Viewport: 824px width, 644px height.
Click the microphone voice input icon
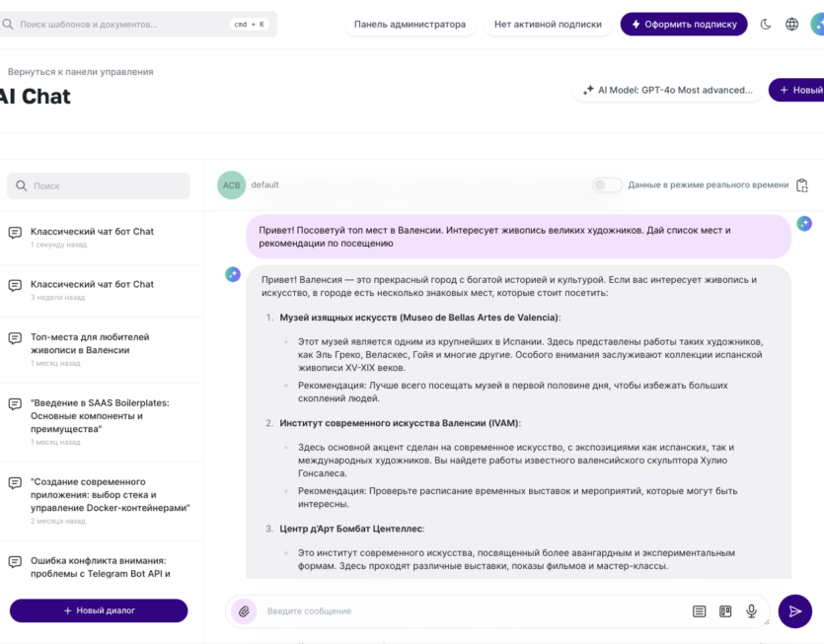[x=751, y=611]
